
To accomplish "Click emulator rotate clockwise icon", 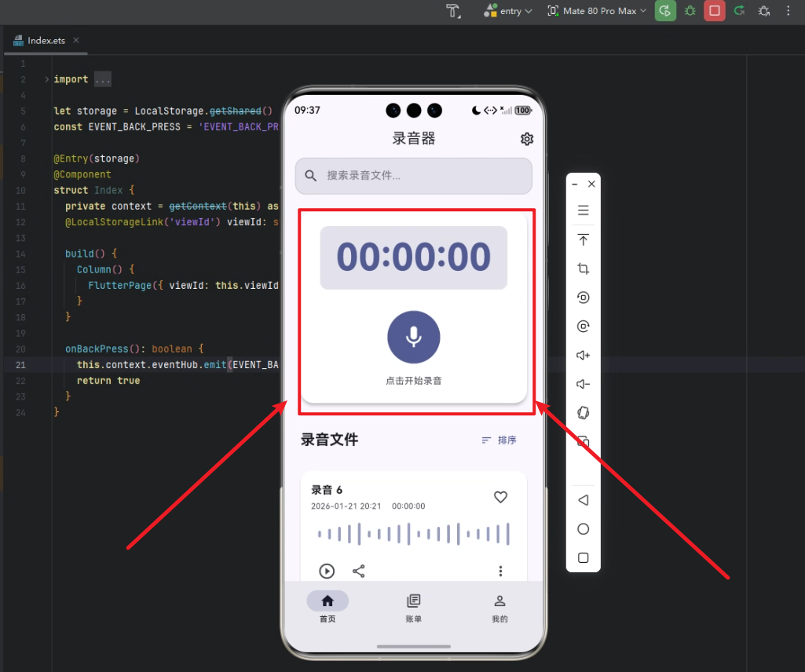I will tap(584, 326).
